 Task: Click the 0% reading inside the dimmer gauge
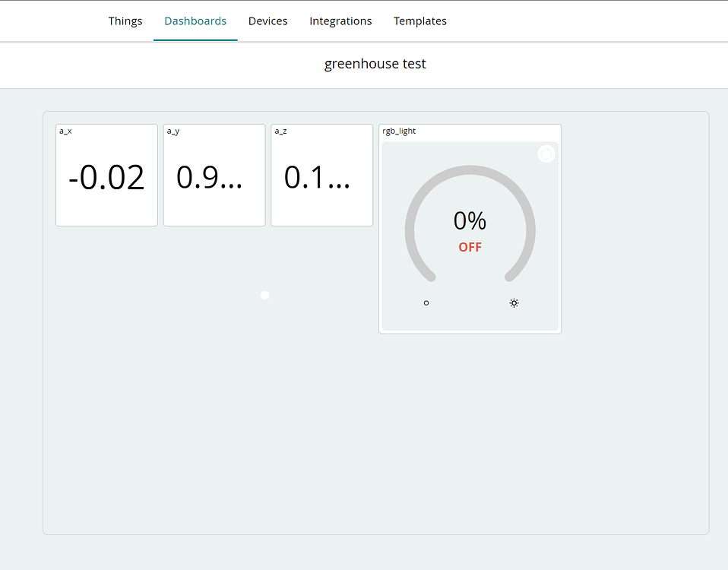(x=470, y=220)
